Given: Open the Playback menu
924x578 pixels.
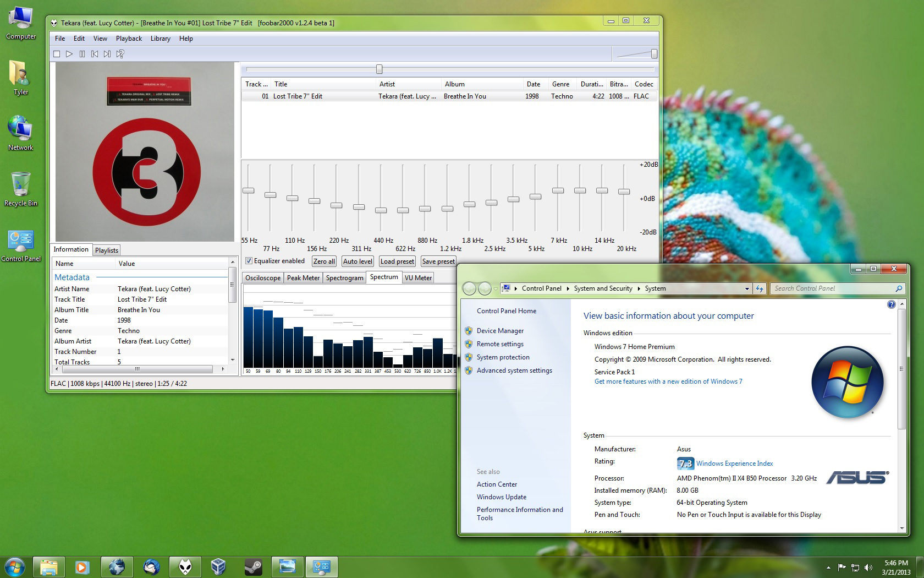Looking at the screenshot, I should pos(129,39).
